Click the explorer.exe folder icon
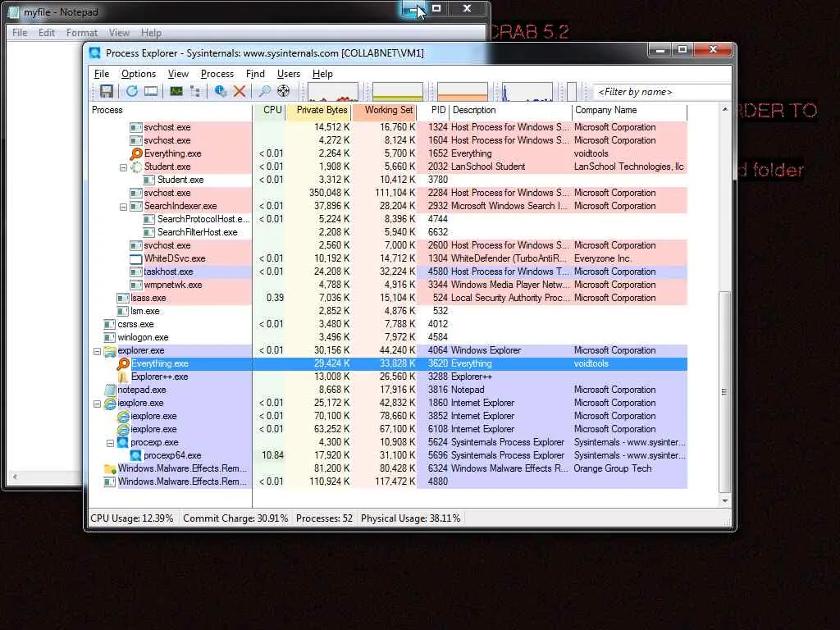The height and width of the screenshot is (630, 840). [x=110, y=351]
